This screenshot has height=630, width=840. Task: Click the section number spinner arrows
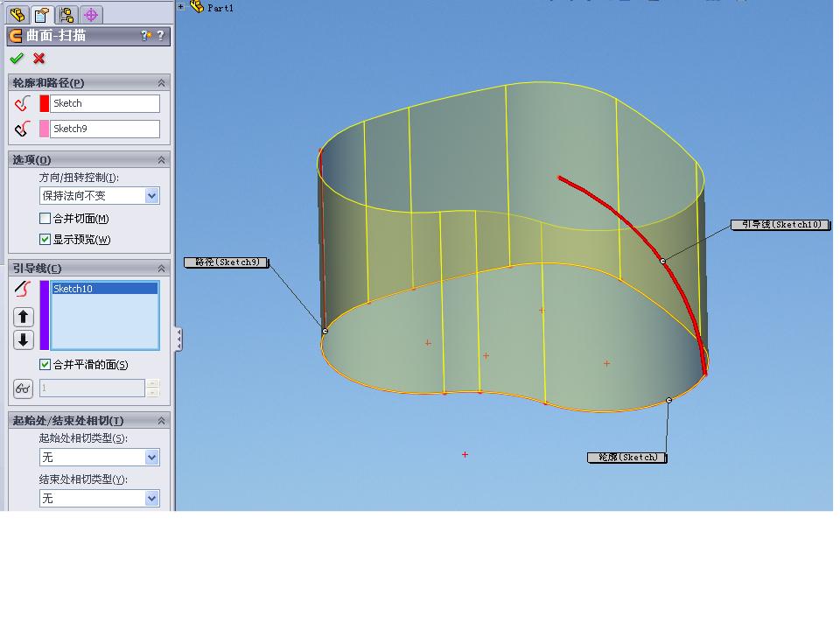pos(152,388)
